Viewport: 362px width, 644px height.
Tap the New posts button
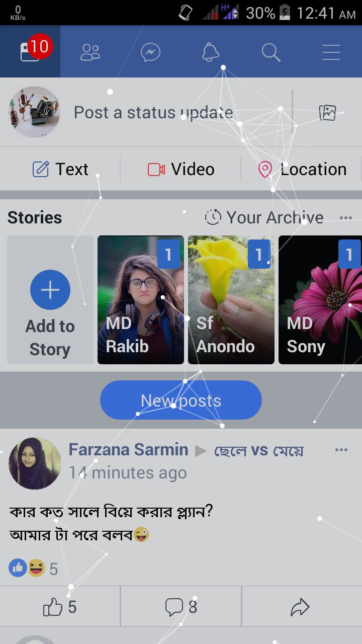pos(181,400)
